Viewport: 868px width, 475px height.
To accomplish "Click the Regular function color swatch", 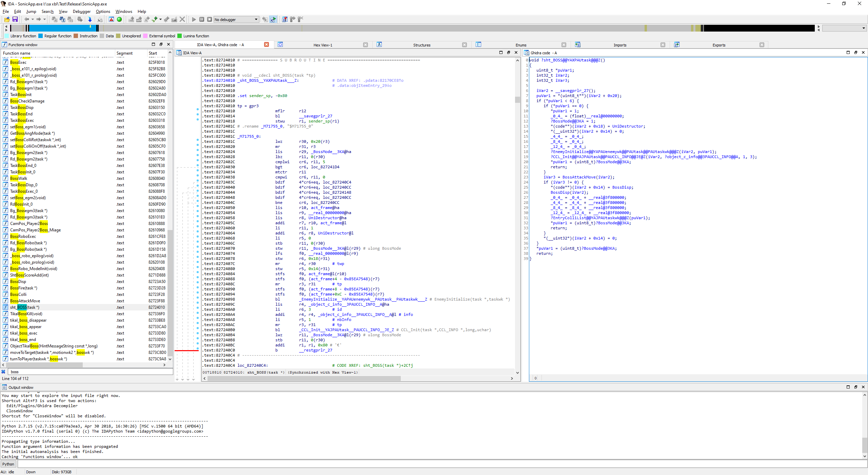I will (40, 36).
